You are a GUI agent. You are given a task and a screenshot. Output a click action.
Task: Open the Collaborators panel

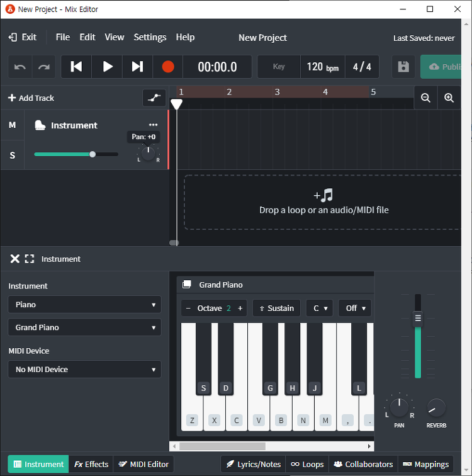pyautogui.click(x=363, y=464)
